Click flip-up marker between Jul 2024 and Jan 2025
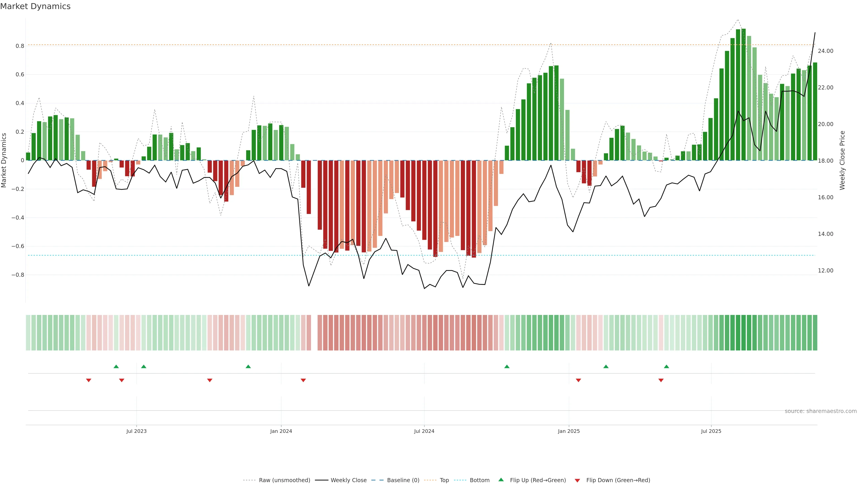The image size is (868, 488). click(x=507, y=366)
